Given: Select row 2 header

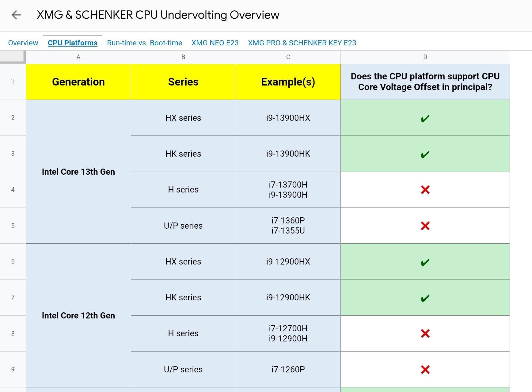Looking at the screenshot, I should [x=13, y=118].
